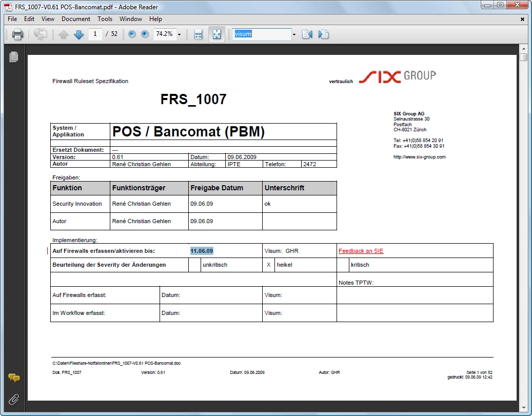Click the Telefon value 2472
532x416 pixels.
[x=309, y=164]
